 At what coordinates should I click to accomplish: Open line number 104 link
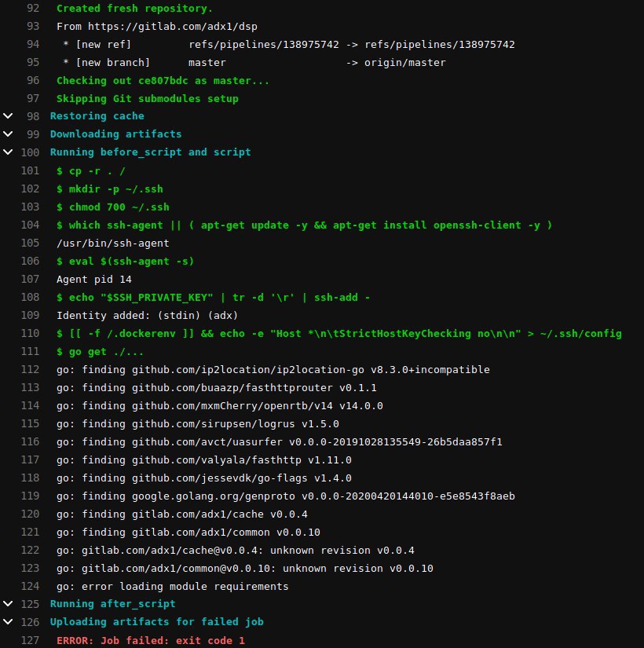pos(30,225)
